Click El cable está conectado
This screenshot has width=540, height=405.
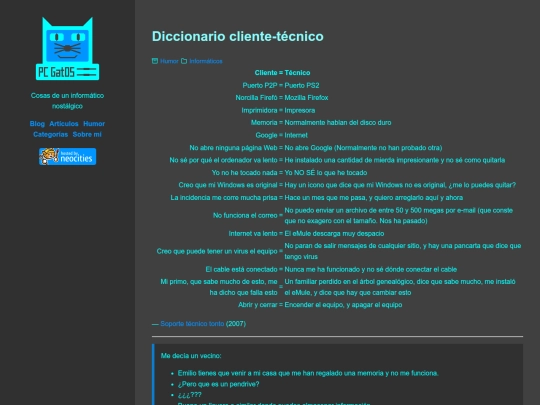tap(241, 270)
